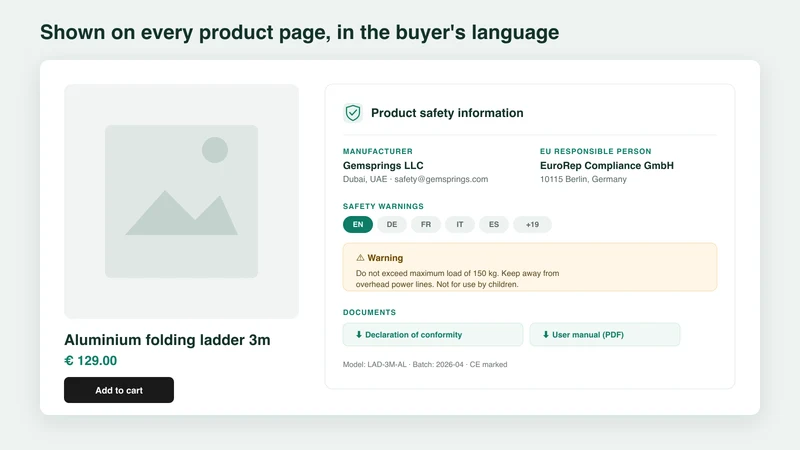Download the User manual (PDF)
Image resolution: width=800 pixels, height=450 pixels.
click(x=605, y=335)
